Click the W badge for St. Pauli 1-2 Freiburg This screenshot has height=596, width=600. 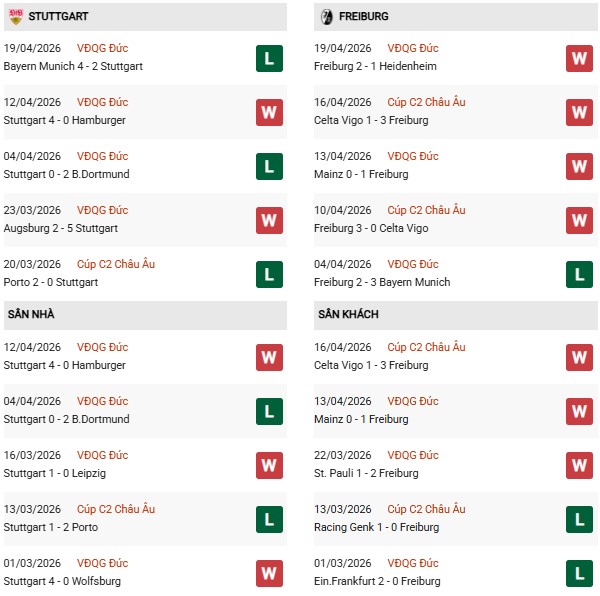[578, 465]
